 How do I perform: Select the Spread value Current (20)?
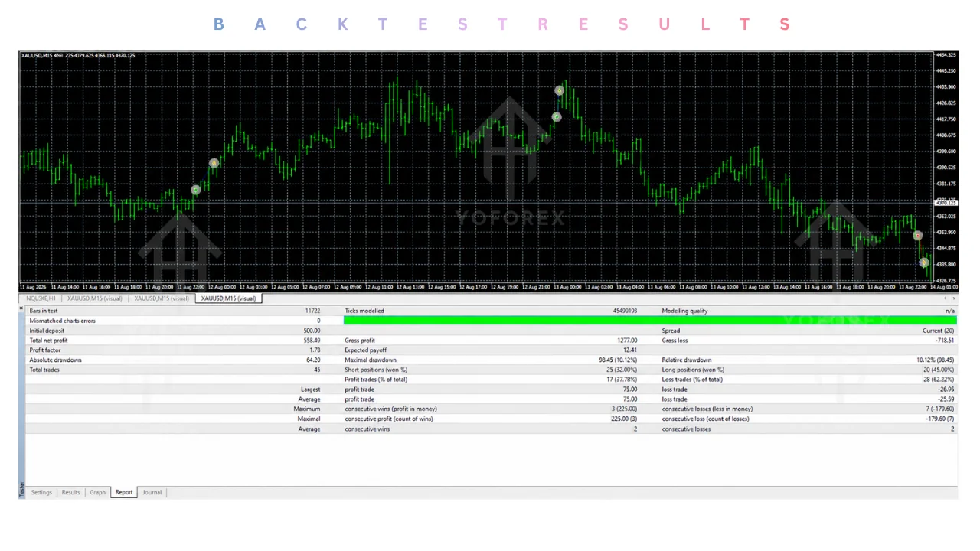(939, 331)
